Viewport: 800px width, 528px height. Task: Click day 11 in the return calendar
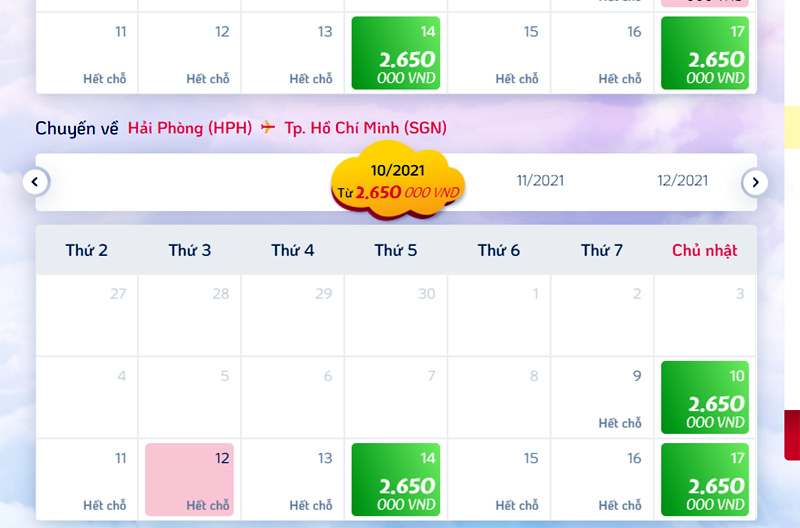[x=87, y=479]
